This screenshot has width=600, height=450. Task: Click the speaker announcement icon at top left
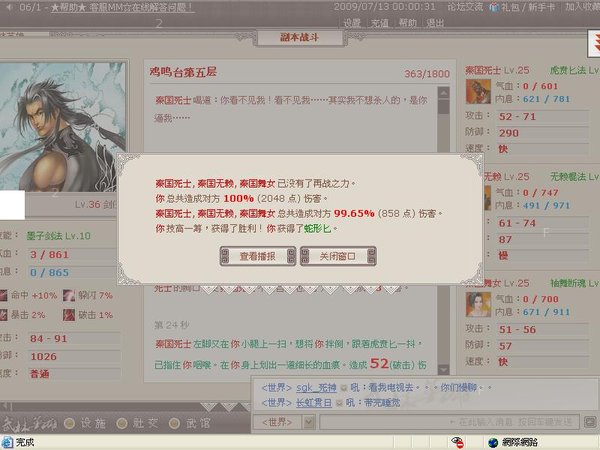(x=9, y=7)
